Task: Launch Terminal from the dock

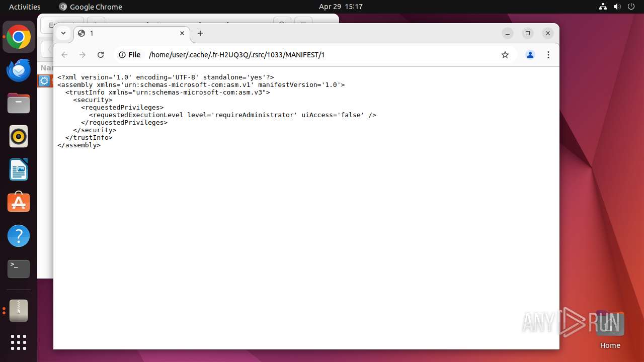Action: tap(19, 269)
